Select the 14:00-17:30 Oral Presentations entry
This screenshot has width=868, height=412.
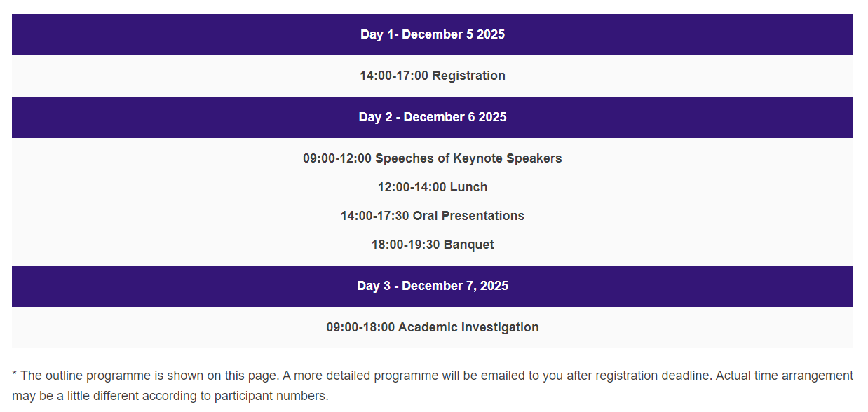433,216
